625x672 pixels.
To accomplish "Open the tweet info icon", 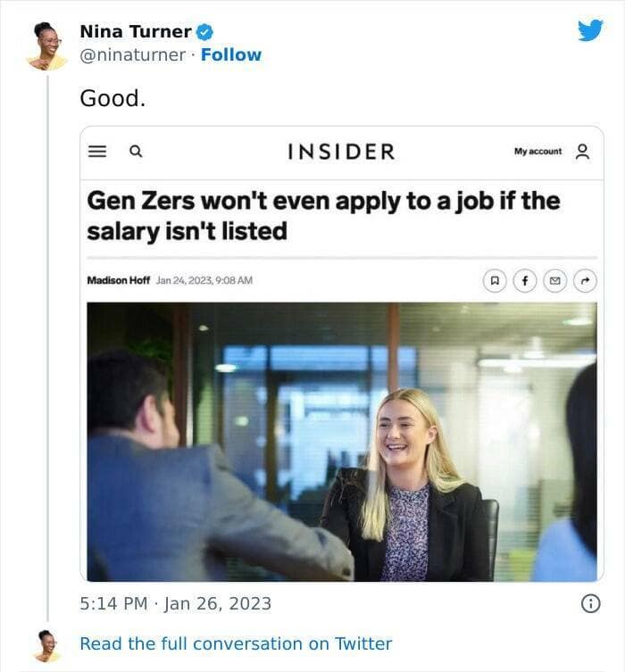I will pos(590,604).
